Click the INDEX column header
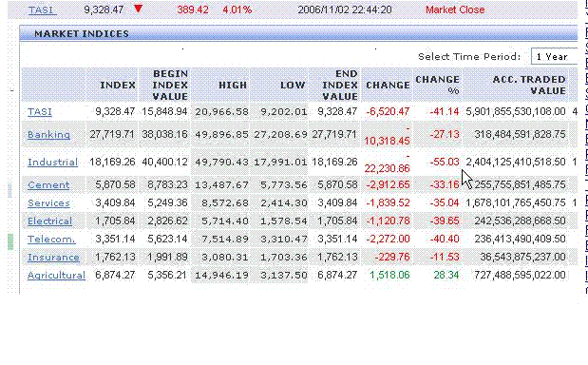Screen dimensions: 588x365 (x=118, y=86)
